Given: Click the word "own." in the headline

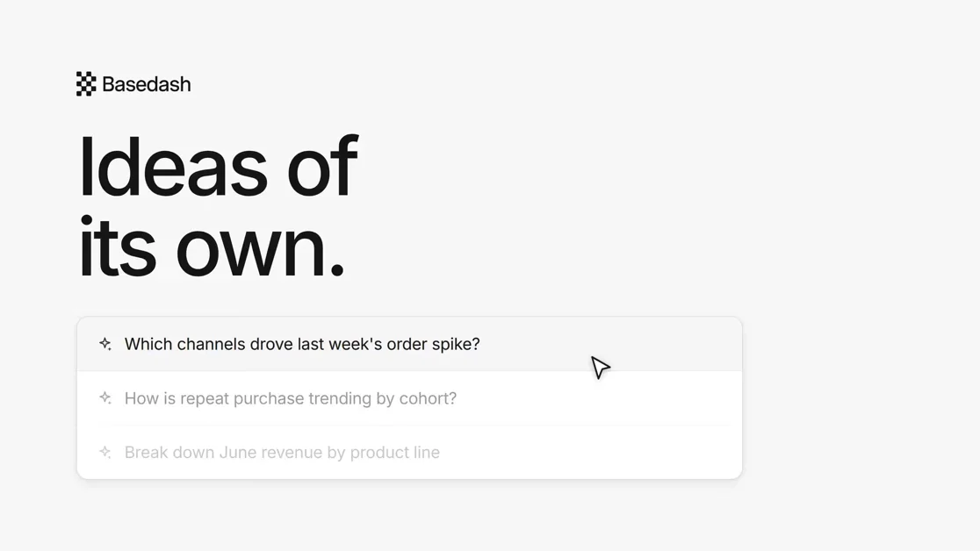Looking at the screenshot, I should (260, 250).
